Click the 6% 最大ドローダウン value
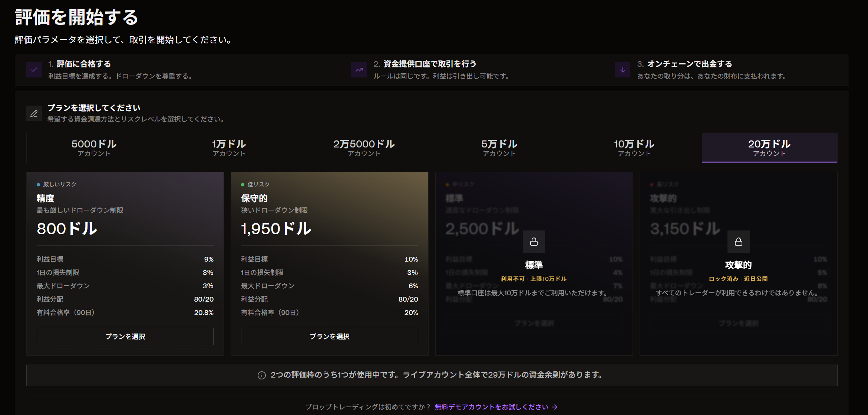The width and height of the screenshot is (868, 415). click(413, 286)
